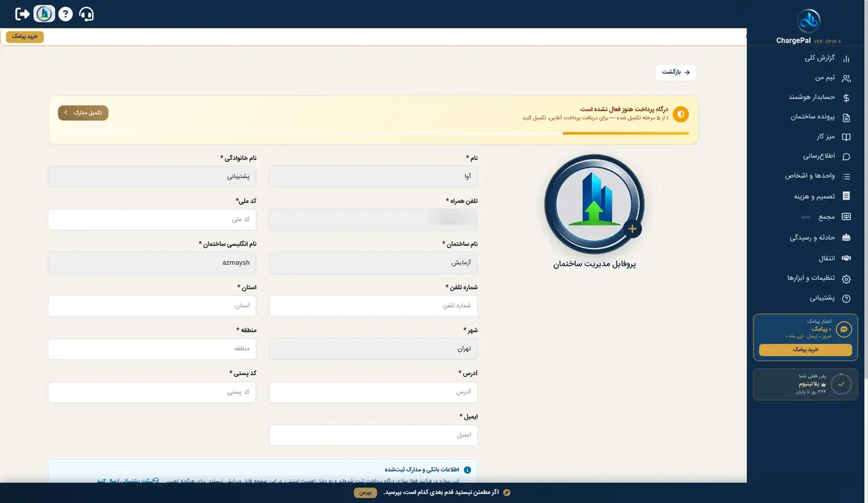Click the منطقه input field
The image size is (868, 503).
152,349
